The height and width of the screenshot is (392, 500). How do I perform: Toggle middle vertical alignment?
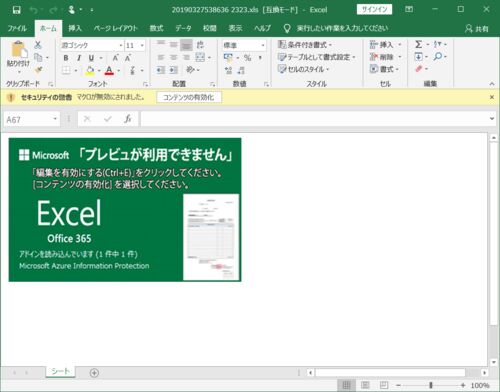(x=174, y=45)
